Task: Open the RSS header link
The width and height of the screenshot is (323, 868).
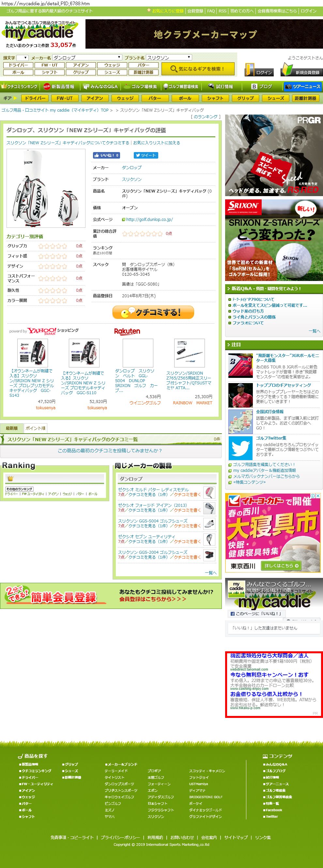Action: (222, 11)
